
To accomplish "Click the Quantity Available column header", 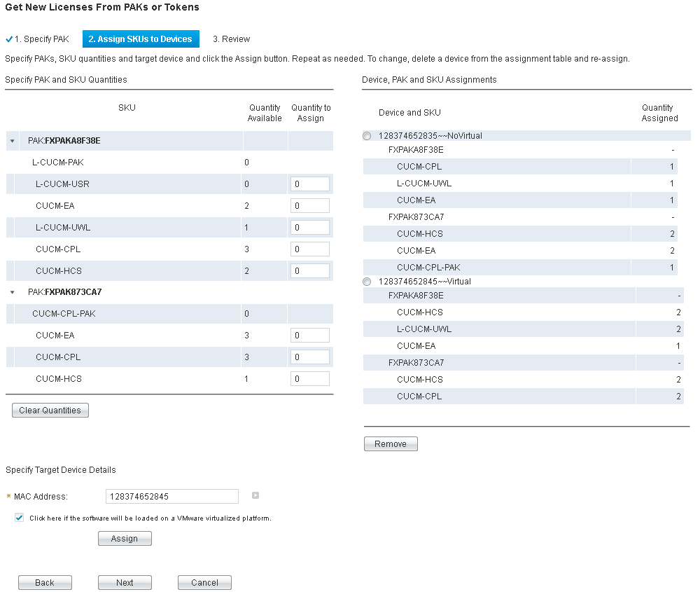I will (x=265, y=113).
